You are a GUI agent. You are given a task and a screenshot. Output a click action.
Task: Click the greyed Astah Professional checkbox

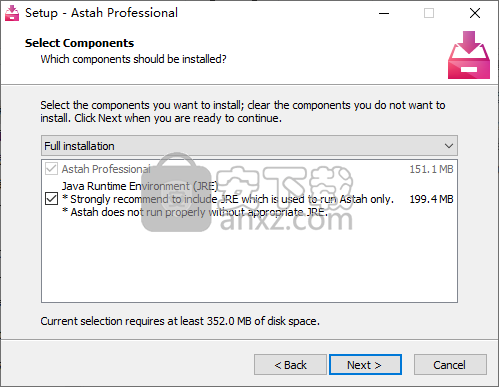51,169
